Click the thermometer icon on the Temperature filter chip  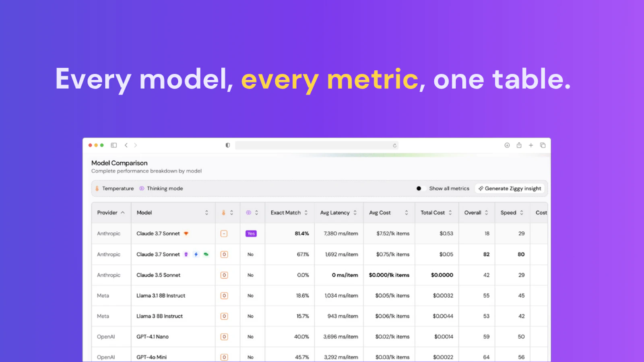coord(97,188)
